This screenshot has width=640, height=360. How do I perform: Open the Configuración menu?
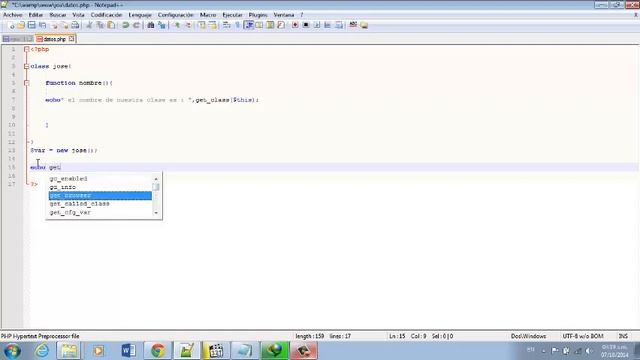(176, 15)
